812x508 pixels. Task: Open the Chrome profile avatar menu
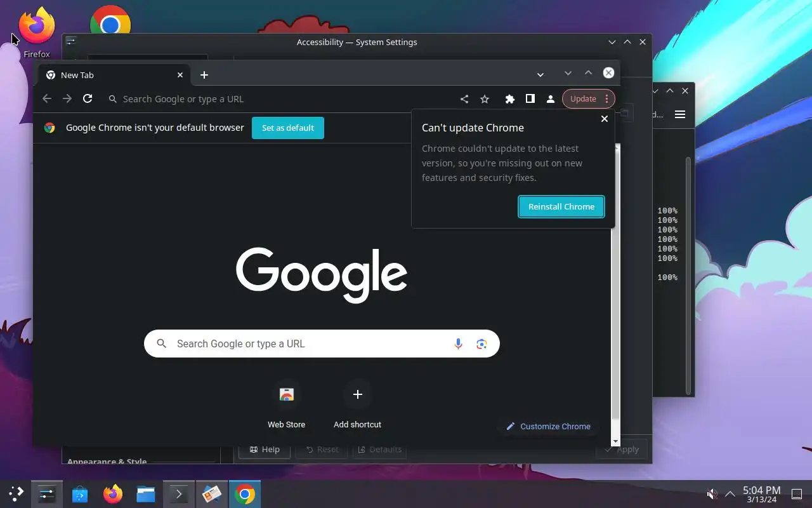[x=550, y=99]
